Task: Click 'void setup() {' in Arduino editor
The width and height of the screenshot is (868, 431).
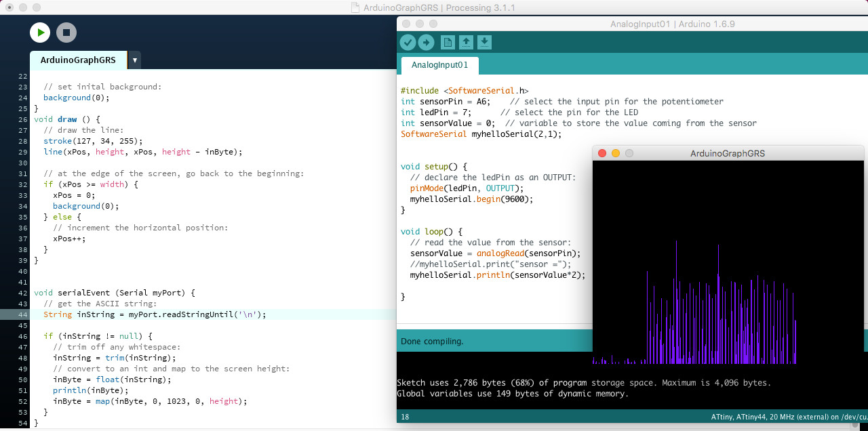Action: point(434,167)
